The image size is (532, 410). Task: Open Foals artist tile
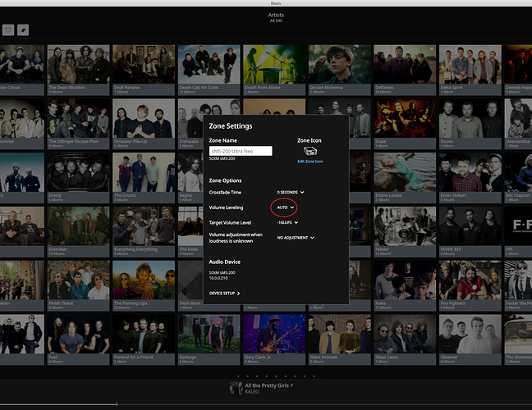[x=405, y=285]
